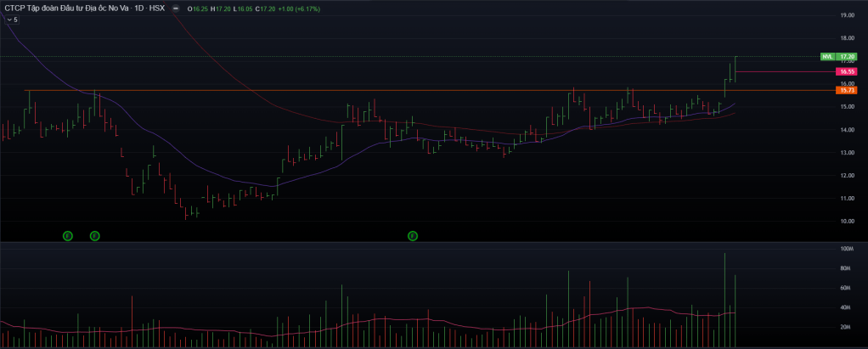
Task: Click the leftmost green circular event marker
Action: click(68, 235)
